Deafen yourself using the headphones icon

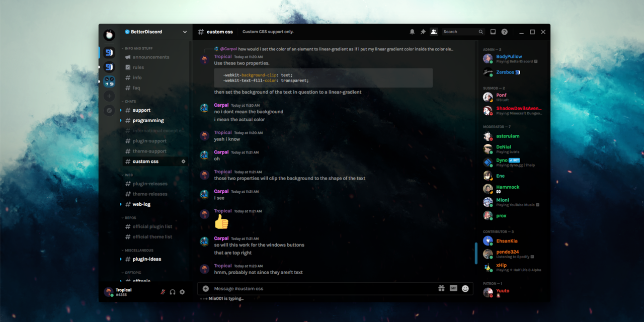[x=172, y=292]
